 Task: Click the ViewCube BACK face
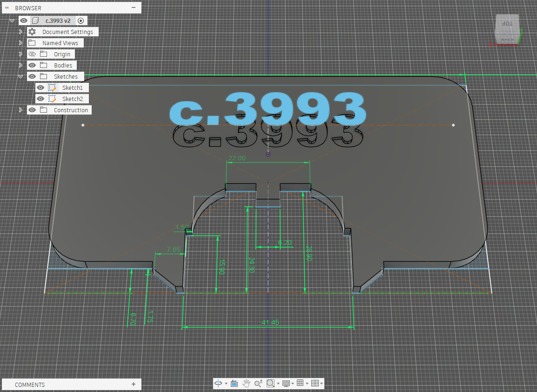[x=508, y=40]
